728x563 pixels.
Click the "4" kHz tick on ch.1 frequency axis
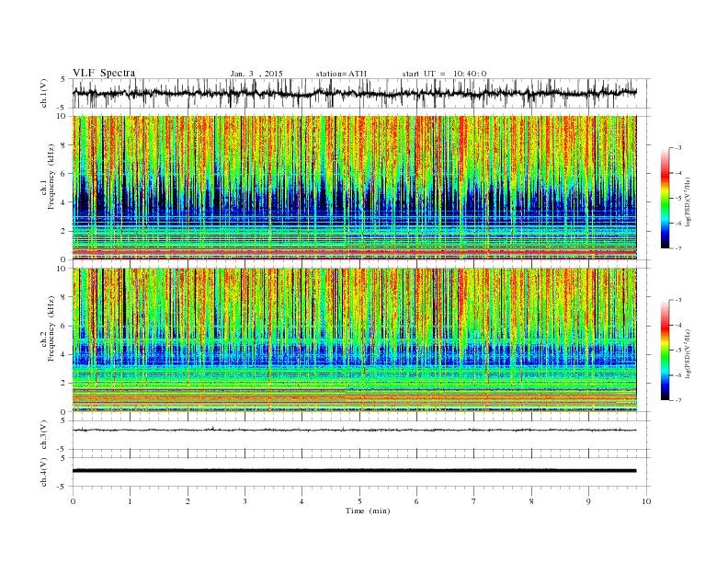[x=64, y=202]
